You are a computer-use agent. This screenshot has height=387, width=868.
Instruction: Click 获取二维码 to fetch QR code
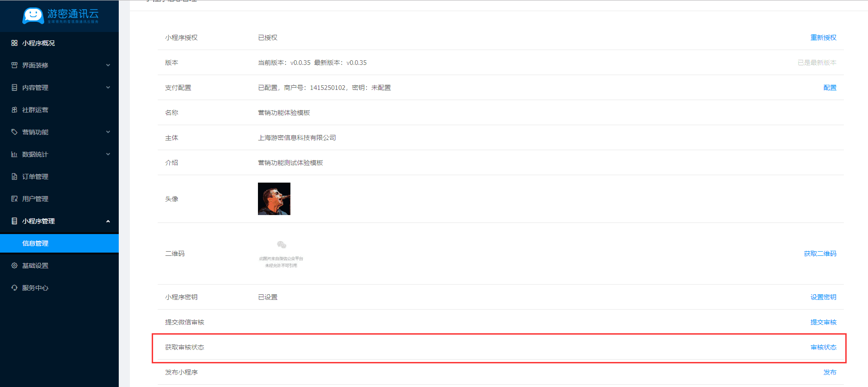820,254
